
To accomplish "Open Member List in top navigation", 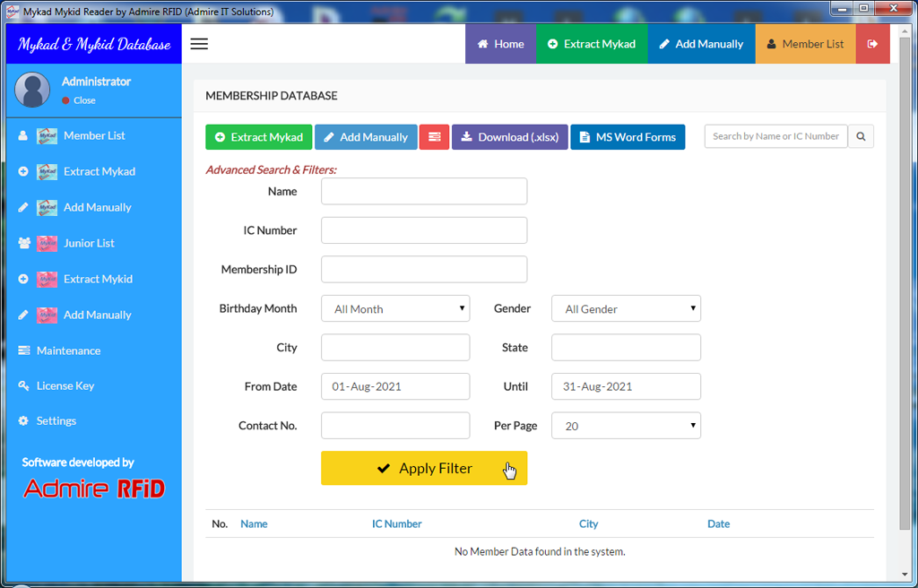I will pyautogui.click(x=805, y=44).
